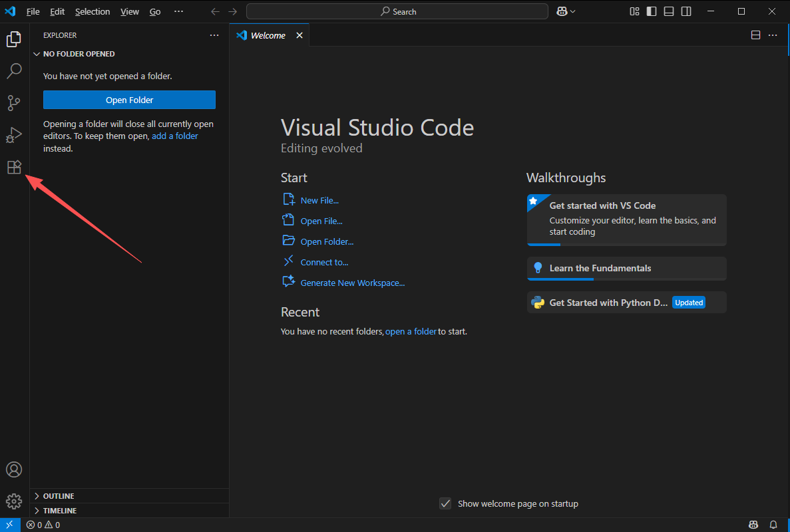
Task: Click the New File link
Action: point(319,200)
